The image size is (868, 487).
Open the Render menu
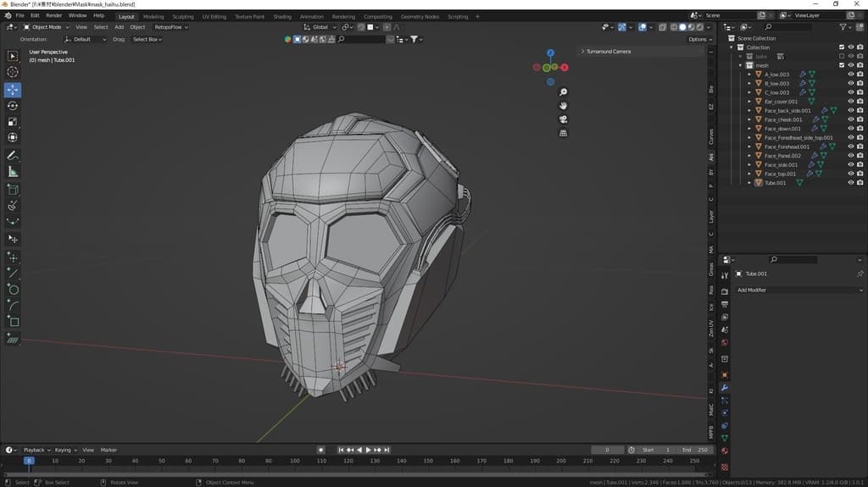(53, 15)
